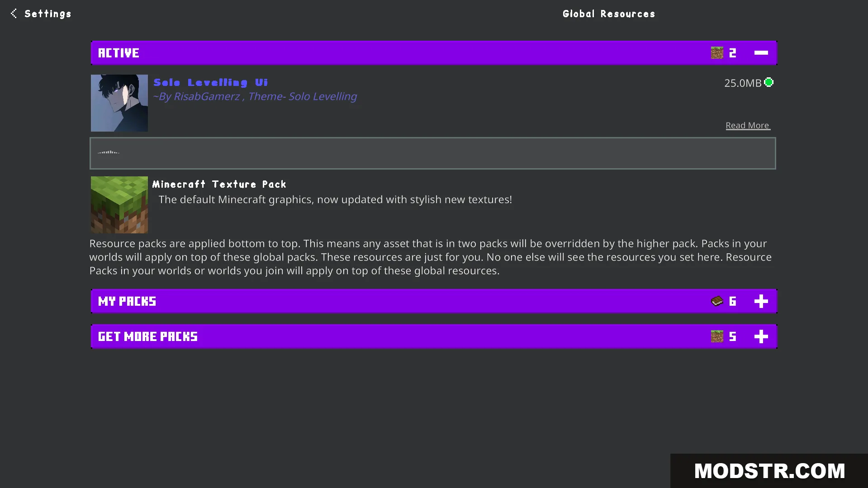The width and height of the screenshot is (868, 488).
Task: Click the Settings back label
Action: [x=48, y=14]
